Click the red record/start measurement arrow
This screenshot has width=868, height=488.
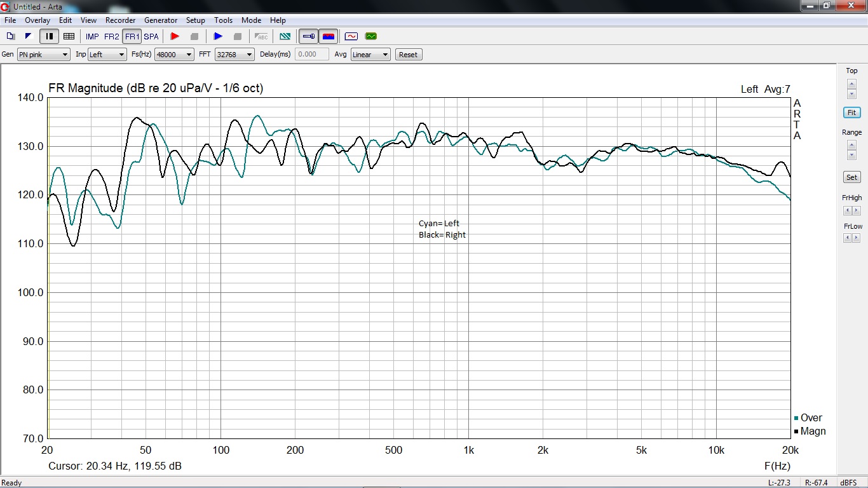click(x=175, y=37)
